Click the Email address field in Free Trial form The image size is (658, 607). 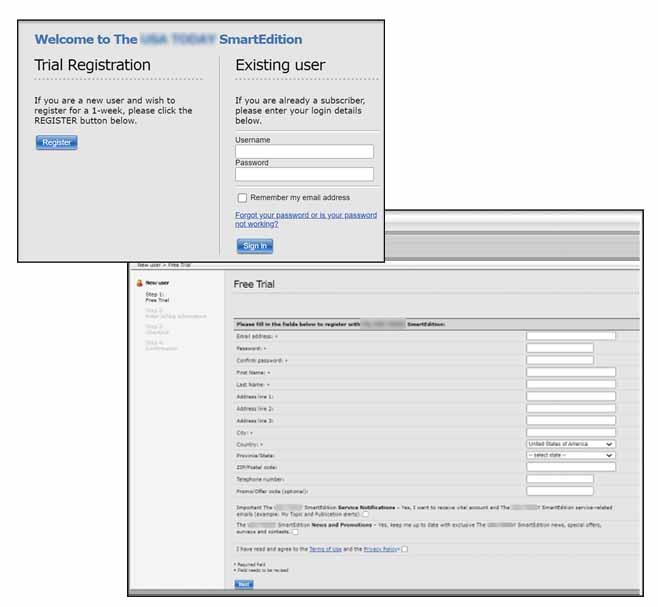[x=571, y=336]
